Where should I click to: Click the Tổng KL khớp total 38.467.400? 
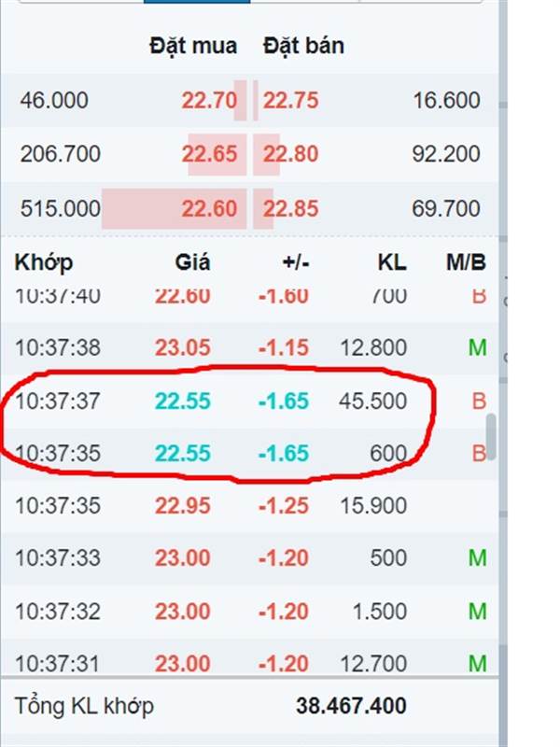(351, 706)
